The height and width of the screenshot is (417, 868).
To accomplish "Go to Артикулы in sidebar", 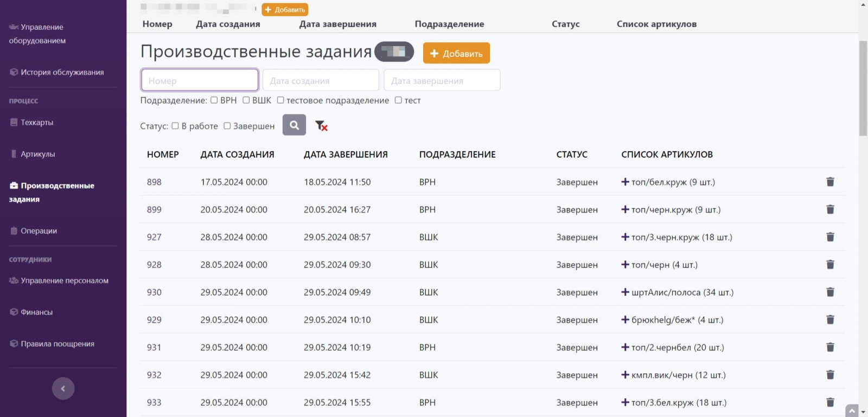I will (x=33, y=154).
